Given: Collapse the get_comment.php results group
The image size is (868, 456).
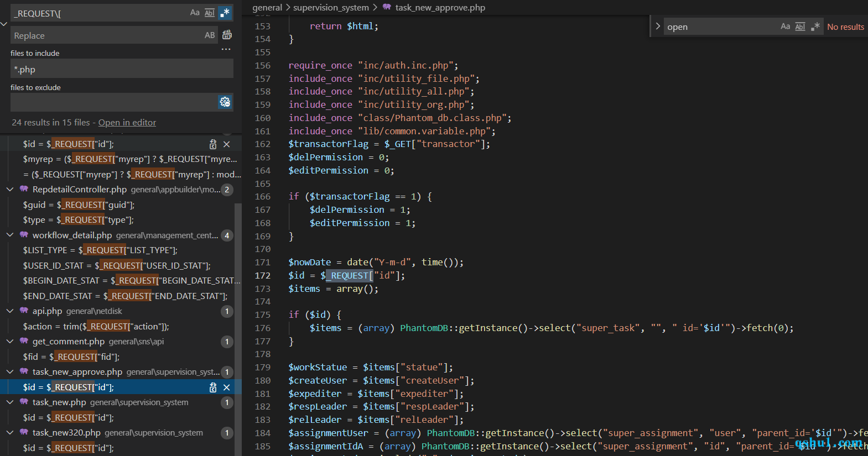Looking at the screenshot, I should pos(10,341).
